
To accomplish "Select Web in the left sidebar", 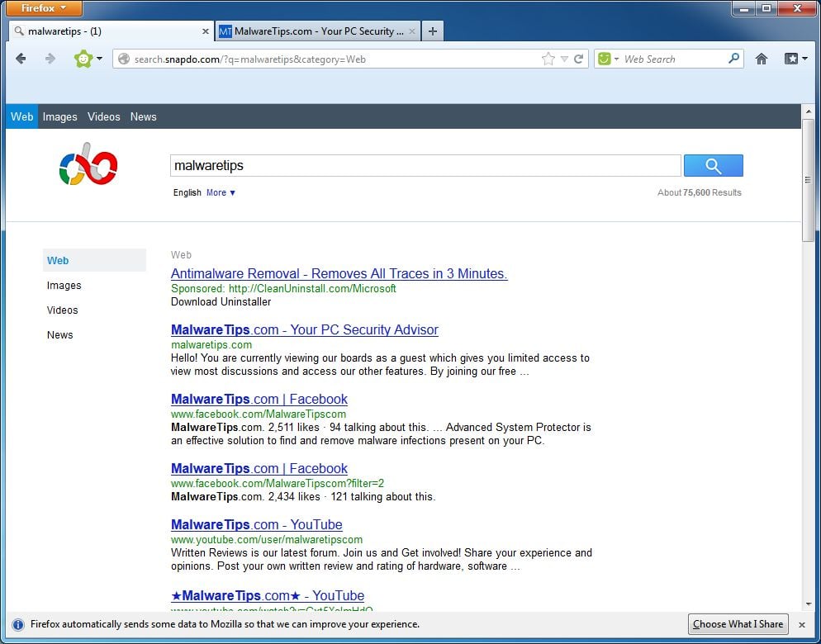I will [94, 260].
